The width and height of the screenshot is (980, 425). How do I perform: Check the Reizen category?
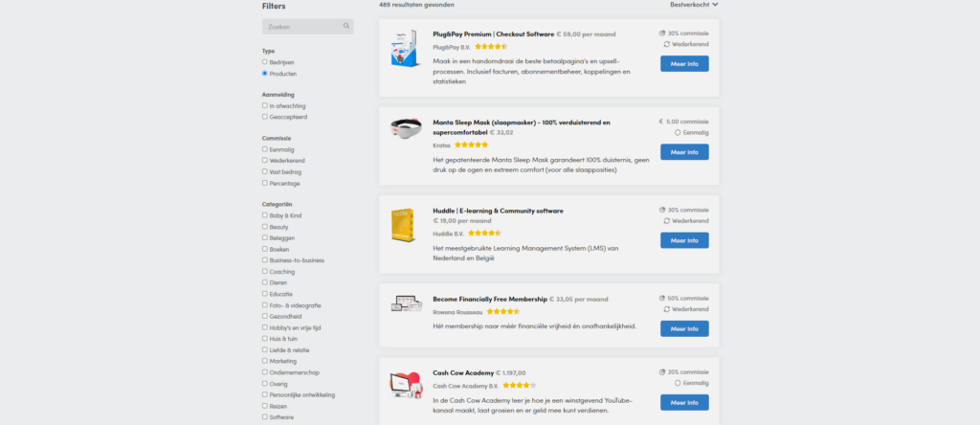pos(265,406)
